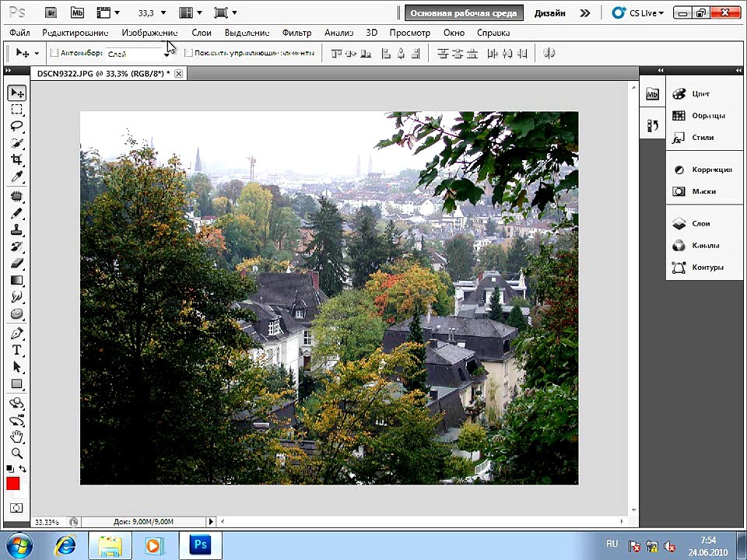Switch to the Дизайн workspace
This screenshot has width=747, height=560.
point(550,13)
